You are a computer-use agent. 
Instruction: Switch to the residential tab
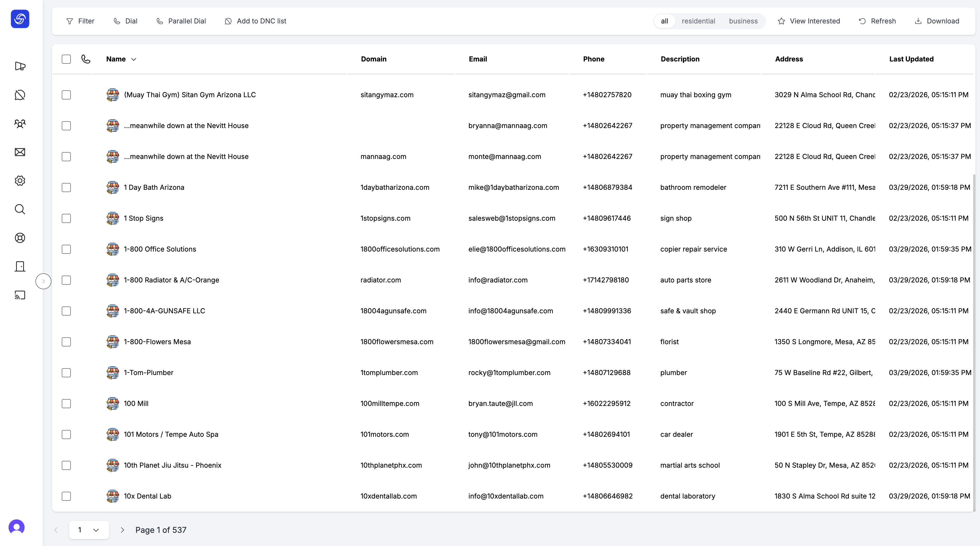698,21
